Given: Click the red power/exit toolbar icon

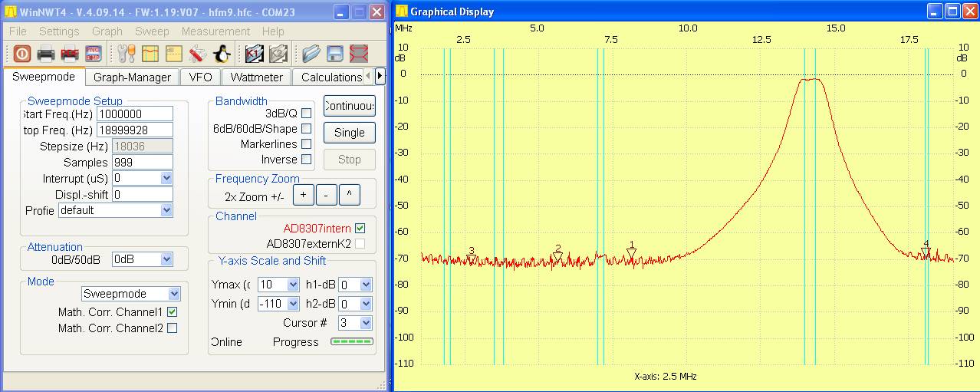Looking at the screenshot, I should point(21,54).
